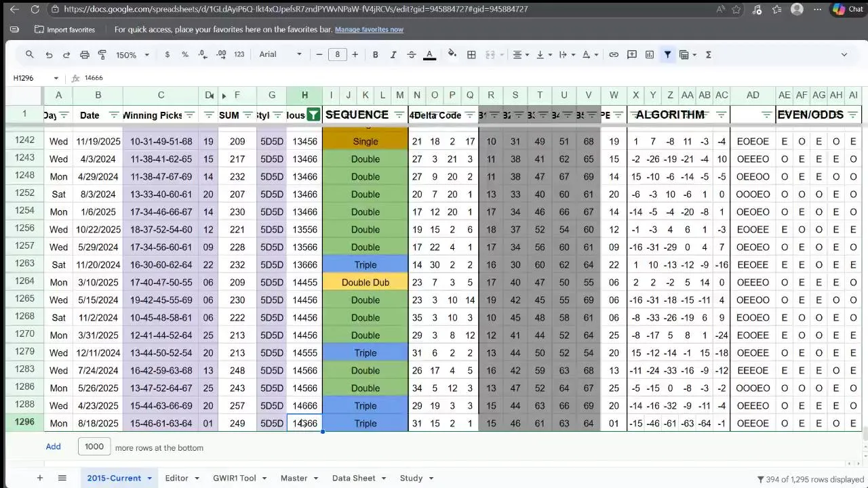Toggle italic formatting
The image size is (868, 488).
(x=393, y=54)
